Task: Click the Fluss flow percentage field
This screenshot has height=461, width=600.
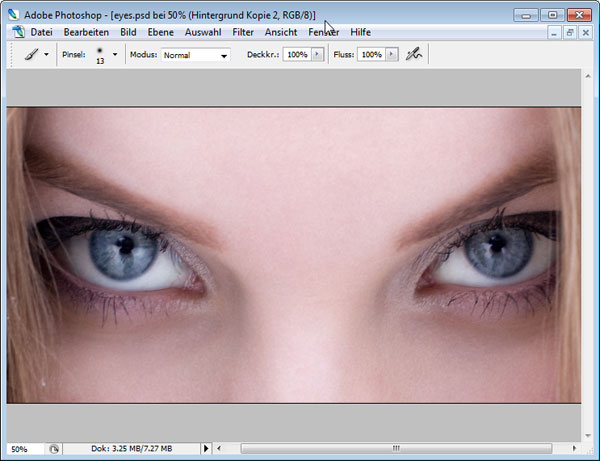Action: pos(370,55)
